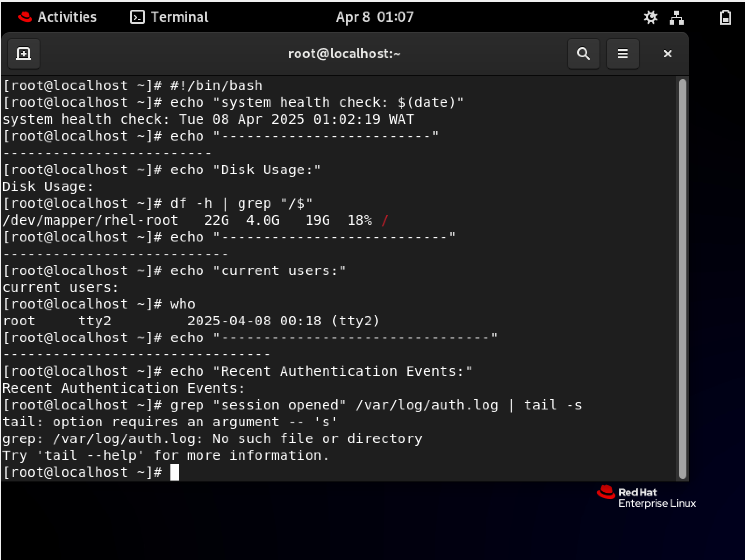This screenshot has width=745, height=560.
Task: Click the brightness gear icon in system tray
Action: 650,17
